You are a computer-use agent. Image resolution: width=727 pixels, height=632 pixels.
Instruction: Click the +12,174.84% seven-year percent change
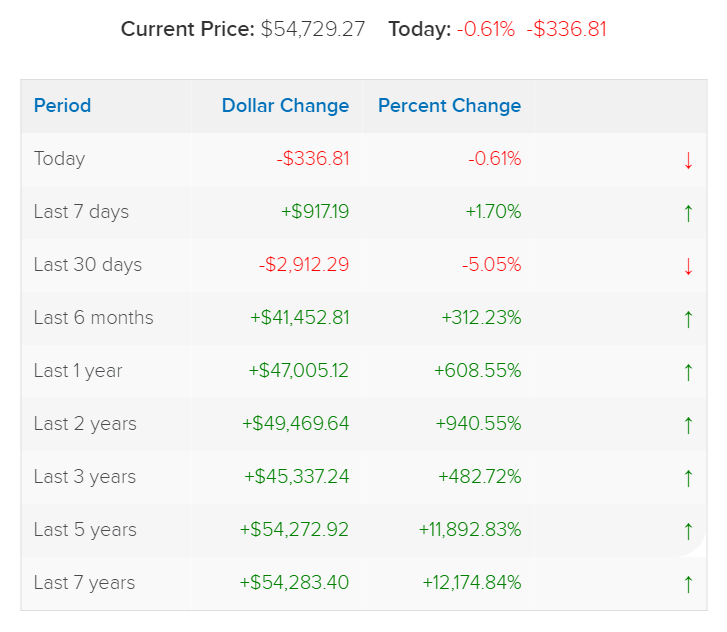(x=472, y=583)
